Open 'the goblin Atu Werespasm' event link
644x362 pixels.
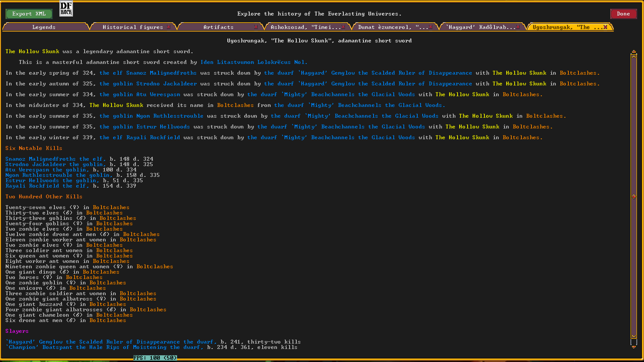click(x=140, y=94)
